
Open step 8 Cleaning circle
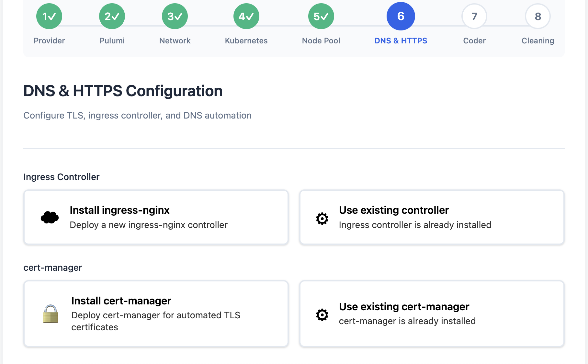pos(538,16)
